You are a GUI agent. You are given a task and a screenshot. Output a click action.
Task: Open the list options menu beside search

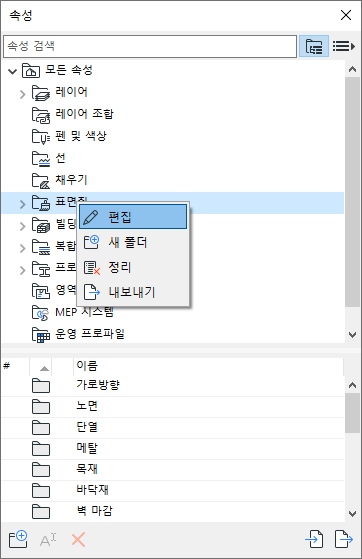[x=344, y=46]
